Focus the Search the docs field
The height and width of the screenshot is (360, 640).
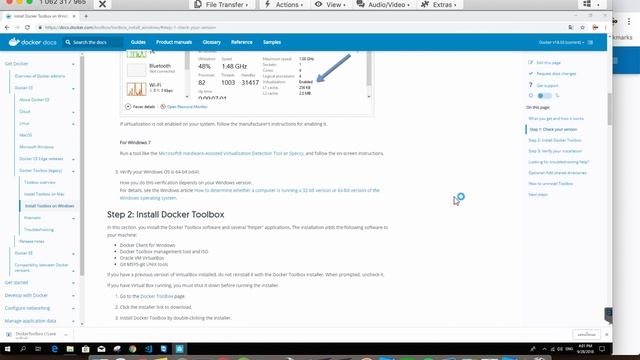point(93,42)
